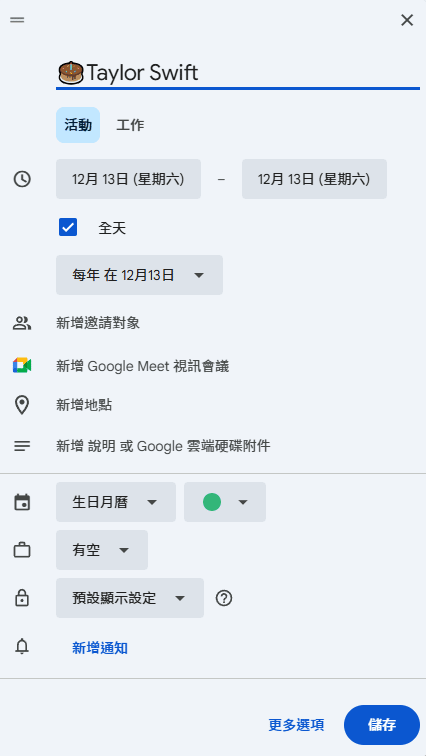Click the guests people icon
Viewport: 426px width, 756px height.
point(22,323)
